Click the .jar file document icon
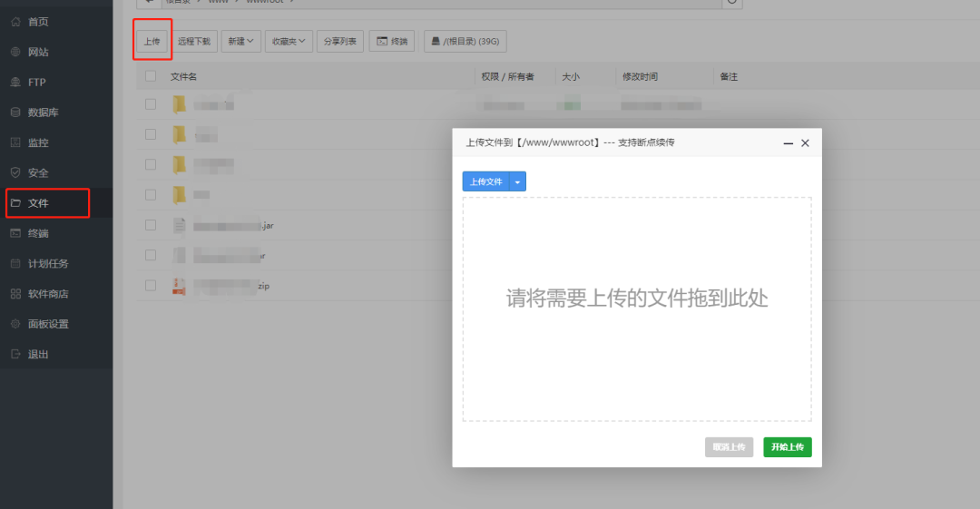Image resolution: width=980 pixels, height=509 pixels. 180,225
